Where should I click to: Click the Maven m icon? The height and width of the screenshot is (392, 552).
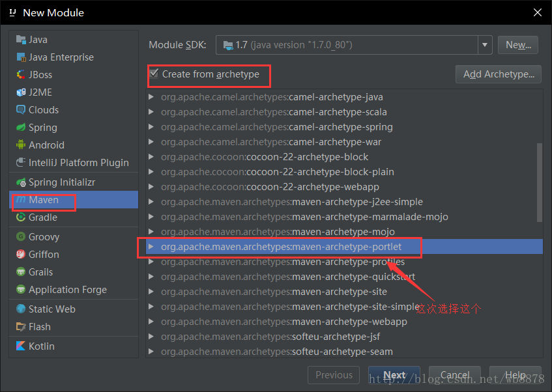[21, 199]
